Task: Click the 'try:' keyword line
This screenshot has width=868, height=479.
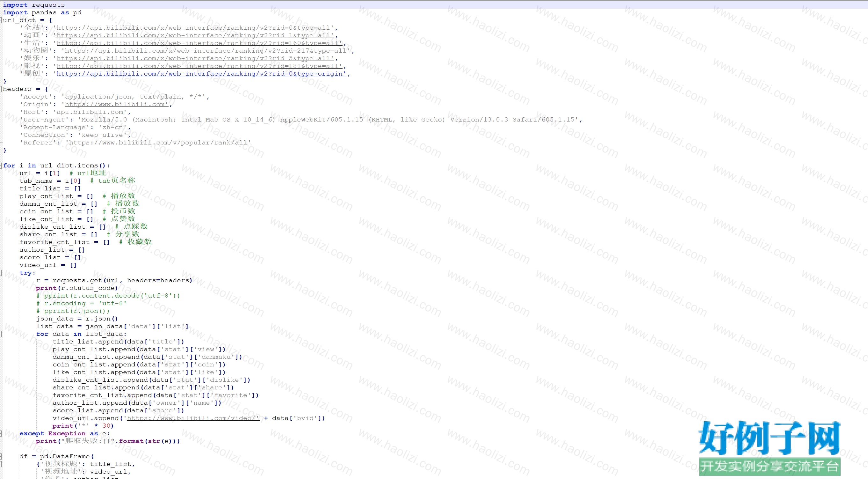Action: pos(27,273)
